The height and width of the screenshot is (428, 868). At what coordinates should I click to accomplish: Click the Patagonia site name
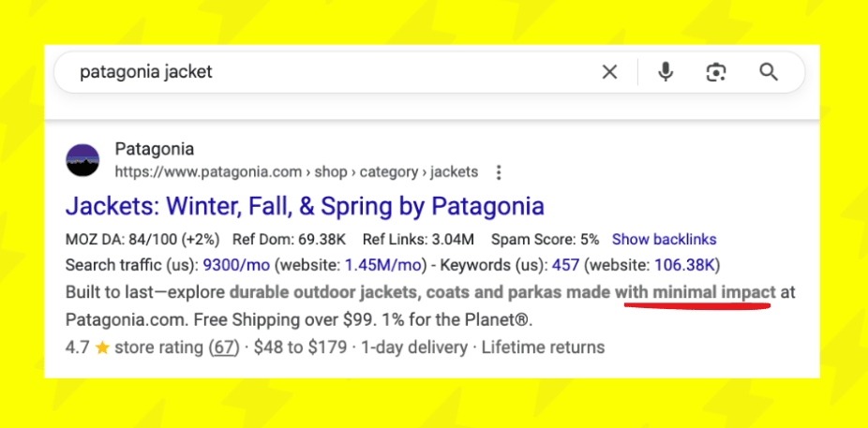tap(154, 149)
